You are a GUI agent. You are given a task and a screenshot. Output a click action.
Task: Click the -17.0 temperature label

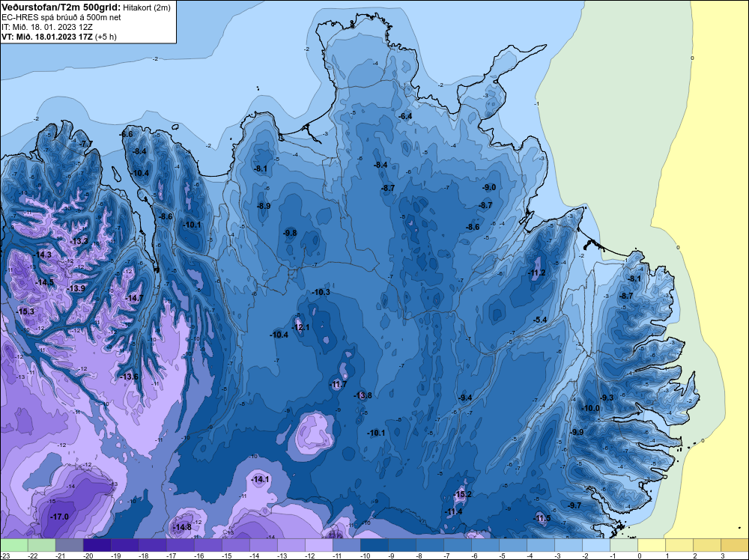coord(60,517)
